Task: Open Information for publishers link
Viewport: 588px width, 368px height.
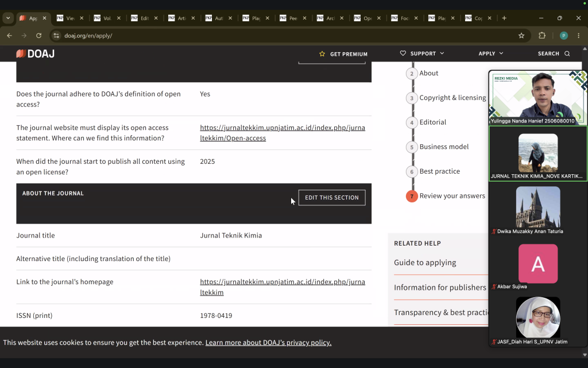Action: coord(440,287)
